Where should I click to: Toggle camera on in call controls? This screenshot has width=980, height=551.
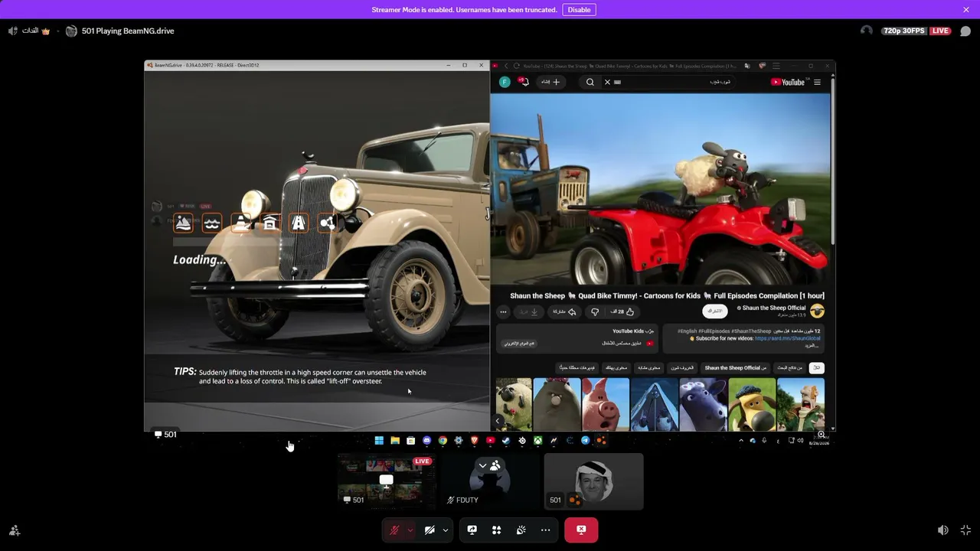[430, 530]
